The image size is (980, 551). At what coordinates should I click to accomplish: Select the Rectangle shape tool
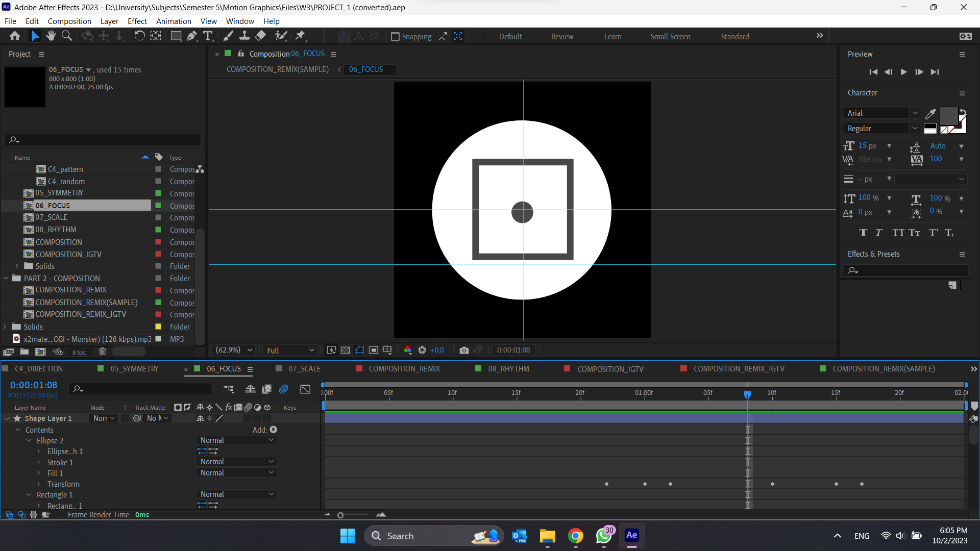pyautogui.click(x=176, y=36)
